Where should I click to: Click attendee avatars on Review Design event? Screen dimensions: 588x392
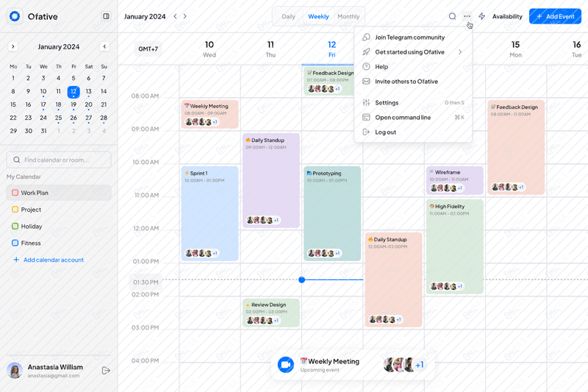263,321
